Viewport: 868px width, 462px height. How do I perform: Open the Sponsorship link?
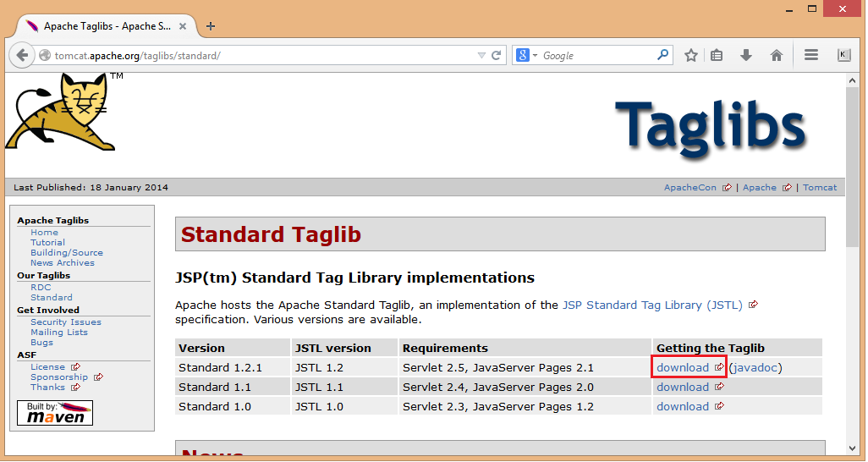pyautogui.click(x=59, y=377)
